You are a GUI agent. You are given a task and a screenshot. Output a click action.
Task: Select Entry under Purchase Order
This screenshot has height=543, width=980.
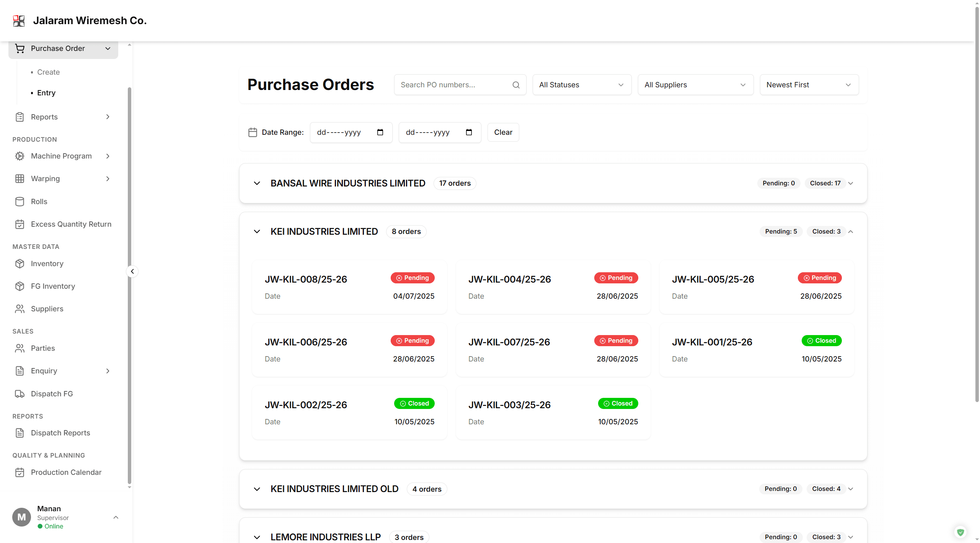(x=46, y=93)
